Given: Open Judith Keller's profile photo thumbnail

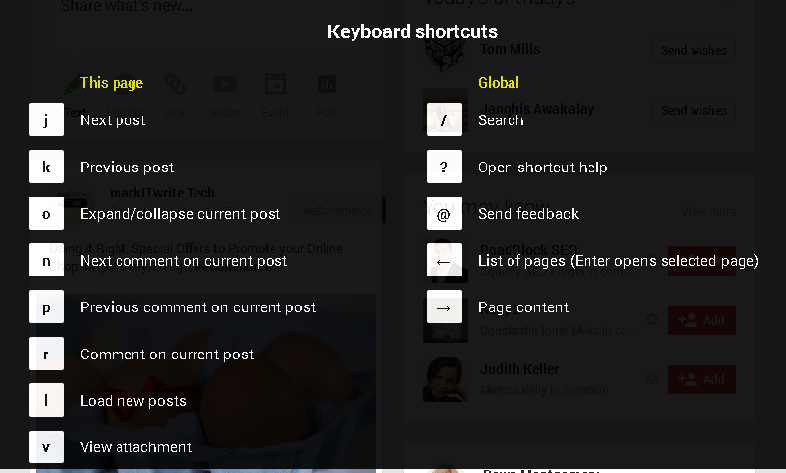Looking at the screenshot, I should [x=445, y=379].
